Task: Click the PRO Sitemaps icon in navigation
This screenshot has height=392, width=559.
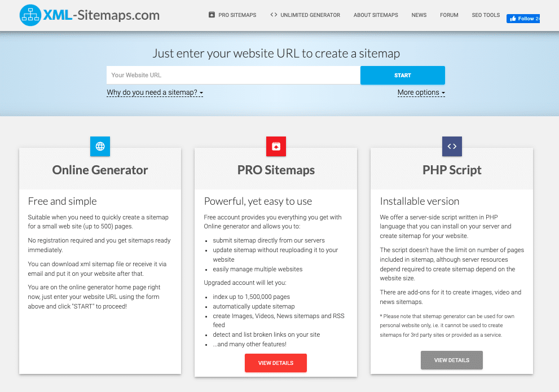Action: [212, 15]
